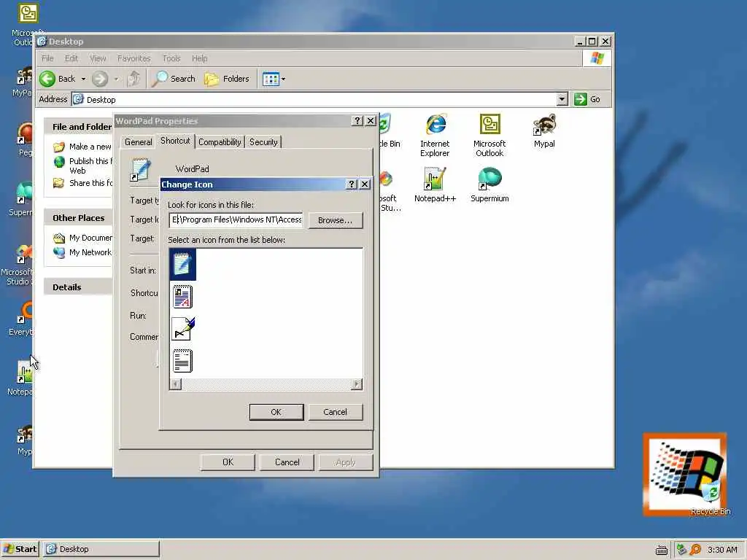Viewport: 747px width, 560px height.
Task: Expand the Details panel header
Action: [x=78, y=287]
